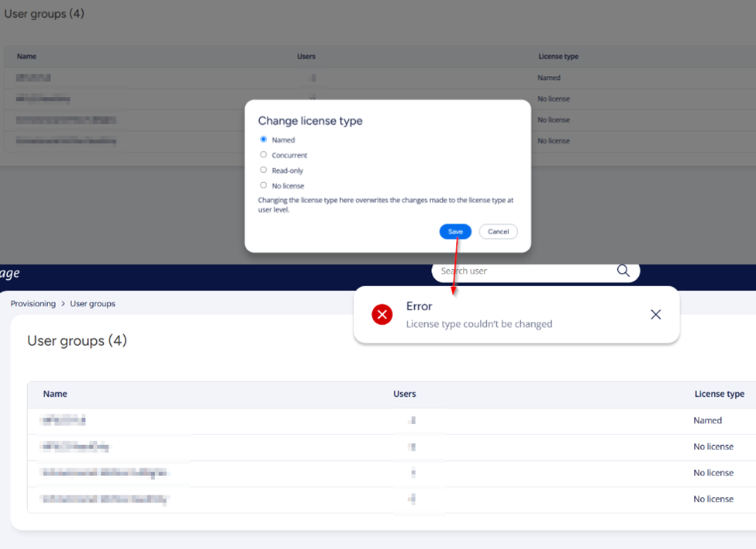Select the No license radio button

264,185
